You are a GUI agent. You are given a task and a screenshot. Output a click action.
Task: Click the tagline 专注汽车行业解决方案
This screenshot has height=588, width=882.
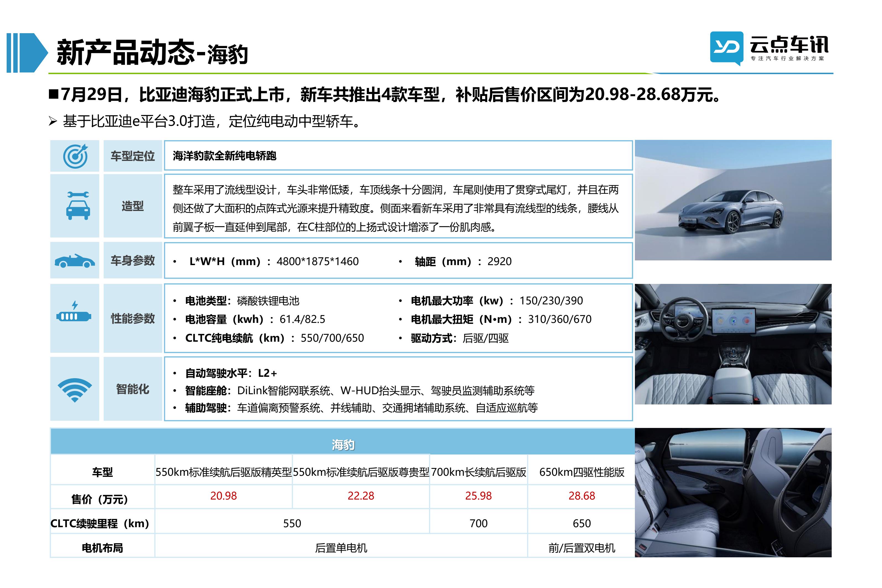[787, 59]
